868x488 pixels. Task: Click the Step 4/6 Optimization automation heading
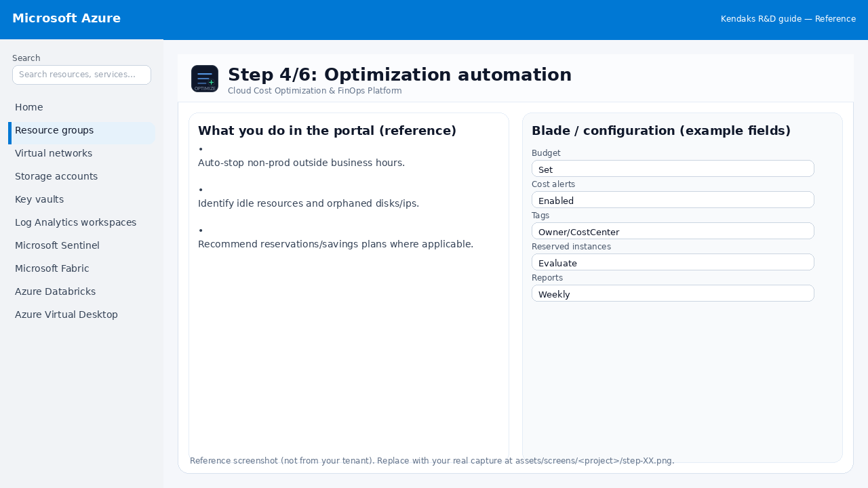[x=399, y=75]
